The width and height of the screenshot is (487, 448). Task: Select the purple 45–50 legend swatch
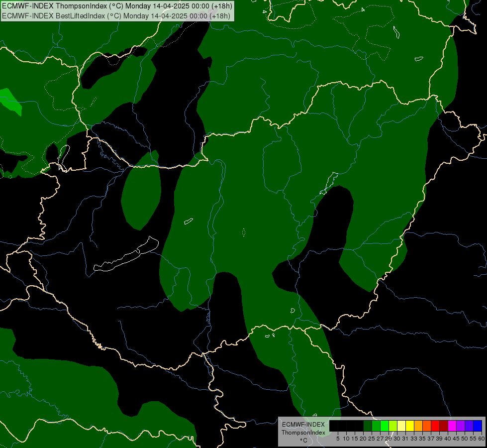coord(461,426)
